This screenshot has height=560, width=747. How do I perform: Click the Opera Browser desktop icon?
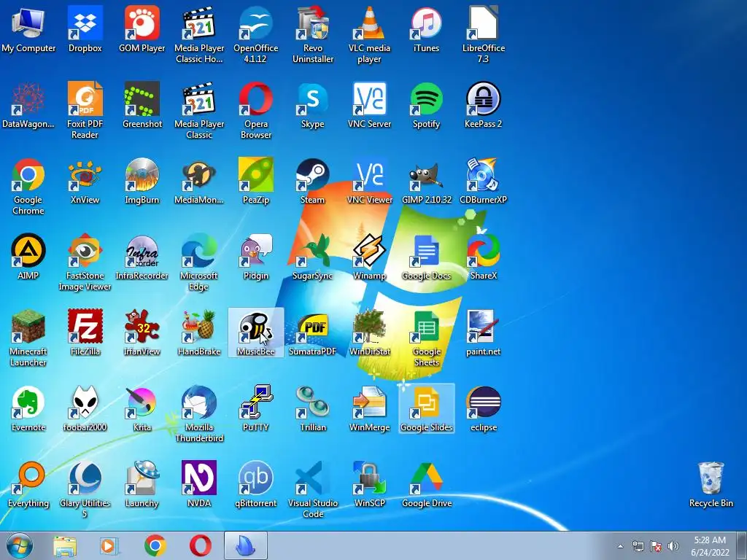point(256,111)
